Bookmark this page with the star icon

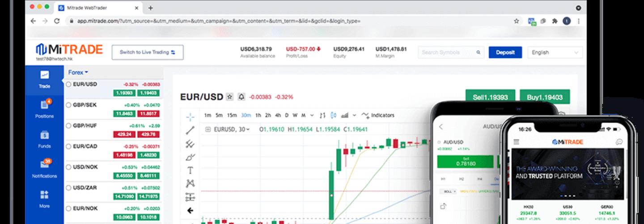pos(517,21)
